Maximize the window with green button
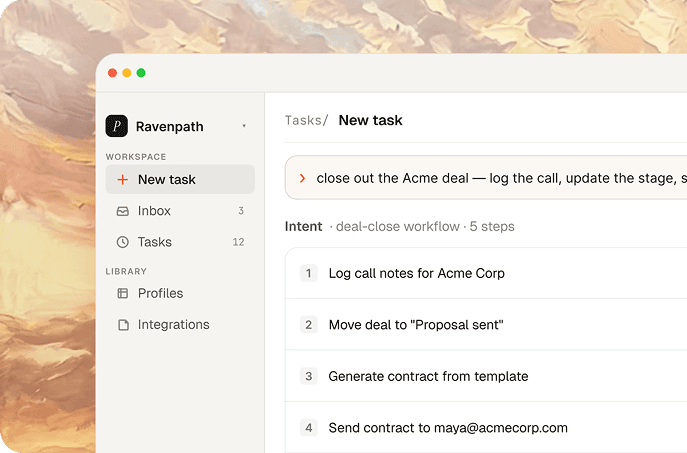The height and width of the screenshot is (453, 687). 141,73
